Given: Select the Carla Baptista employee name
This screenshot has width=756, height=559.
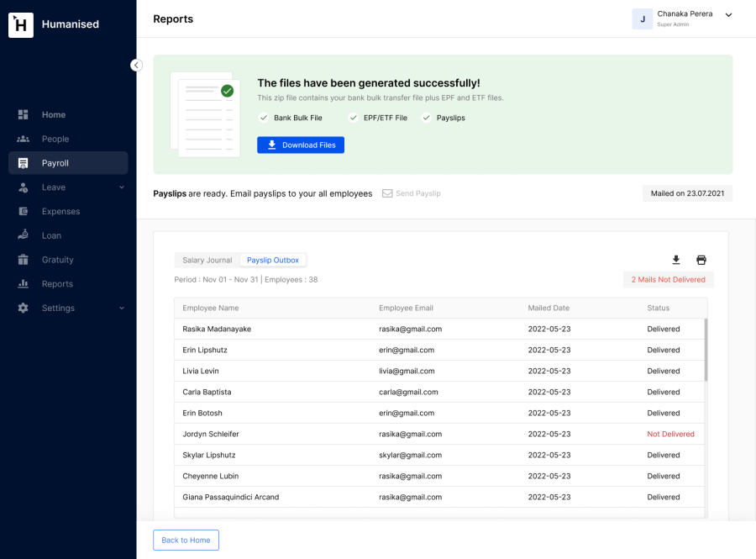Looking at the screenshot, I should (x=207, y=392).
